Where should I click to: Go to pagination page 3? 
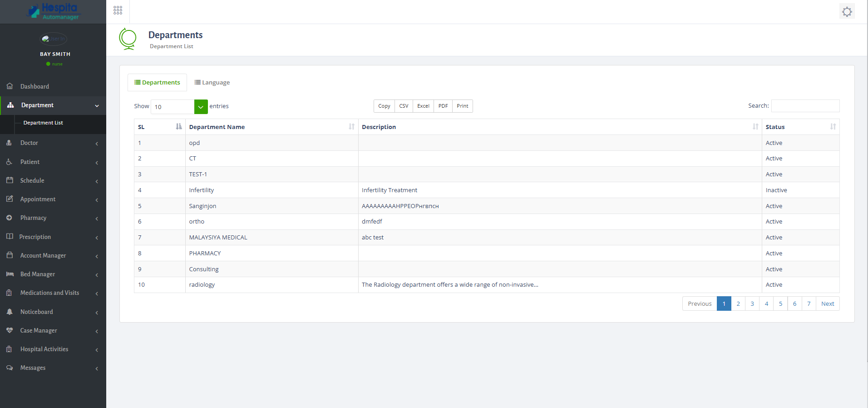752,304
